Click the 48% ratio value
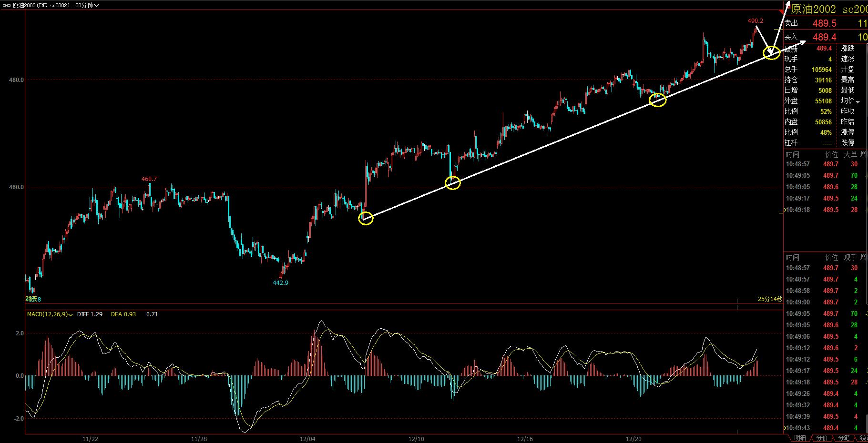The height and width of the screenshot is (443, 868). point(826,132)
